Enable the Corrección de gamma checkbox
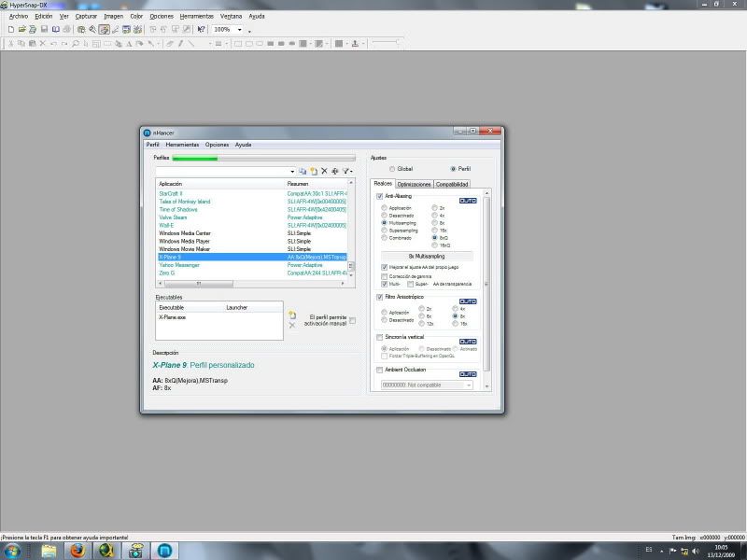Viewport: 747px width, 560px height. [x=384, y=276]
